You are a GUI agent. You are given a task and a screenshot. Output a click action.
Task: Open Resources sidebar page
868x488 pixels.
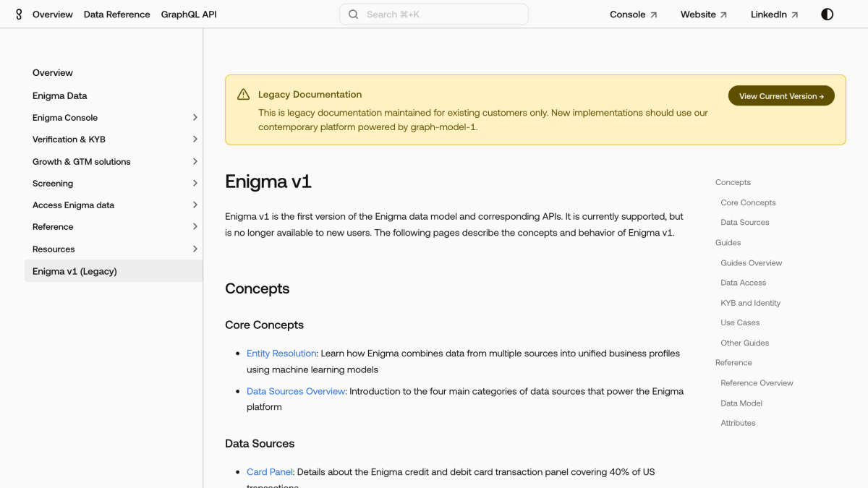pyautogui.click(x=54, y=249)
